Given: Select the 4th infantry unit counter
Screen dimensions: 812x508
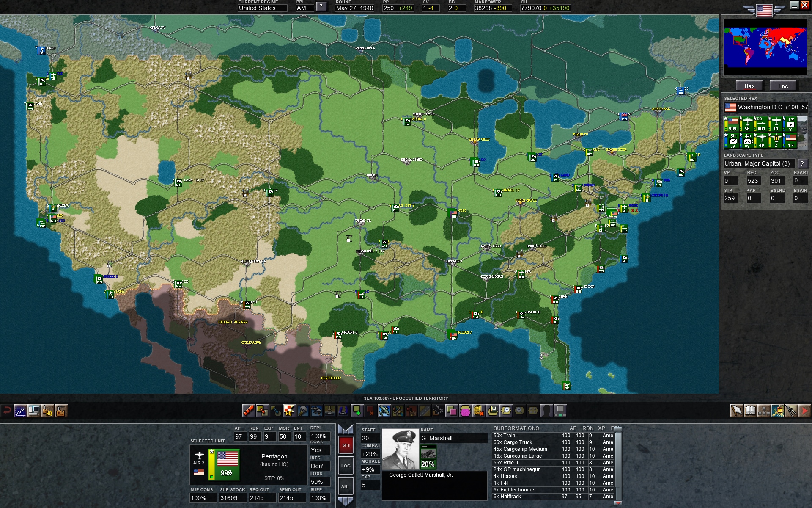Looking at the screenshot, I should tap(746, 141).
